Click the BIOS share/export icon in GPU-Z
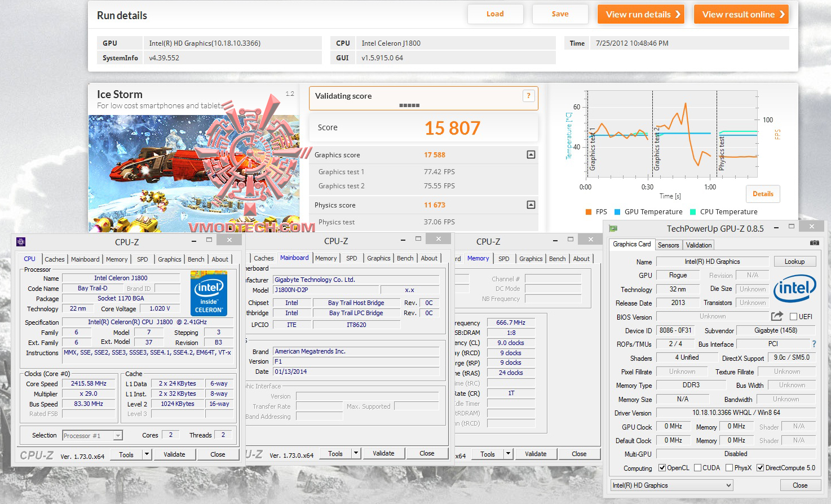831x504 pixels. point(777,316)
